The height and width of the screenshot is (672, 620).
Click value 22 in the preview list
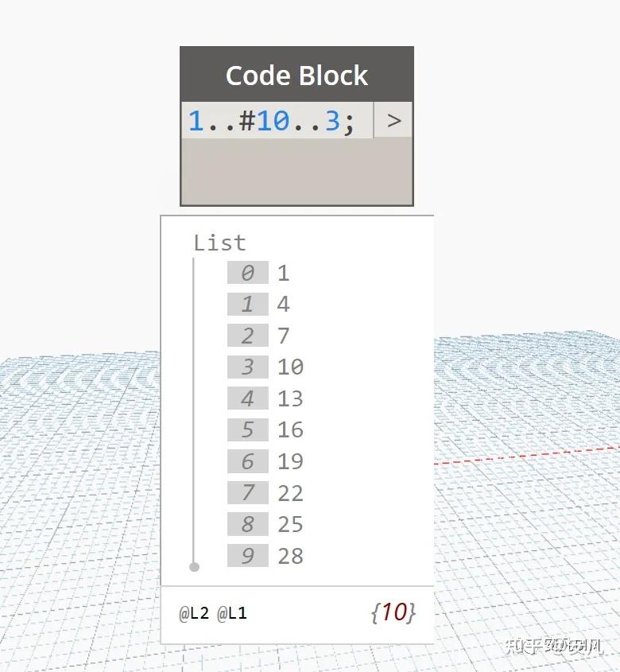coord(292,493)
